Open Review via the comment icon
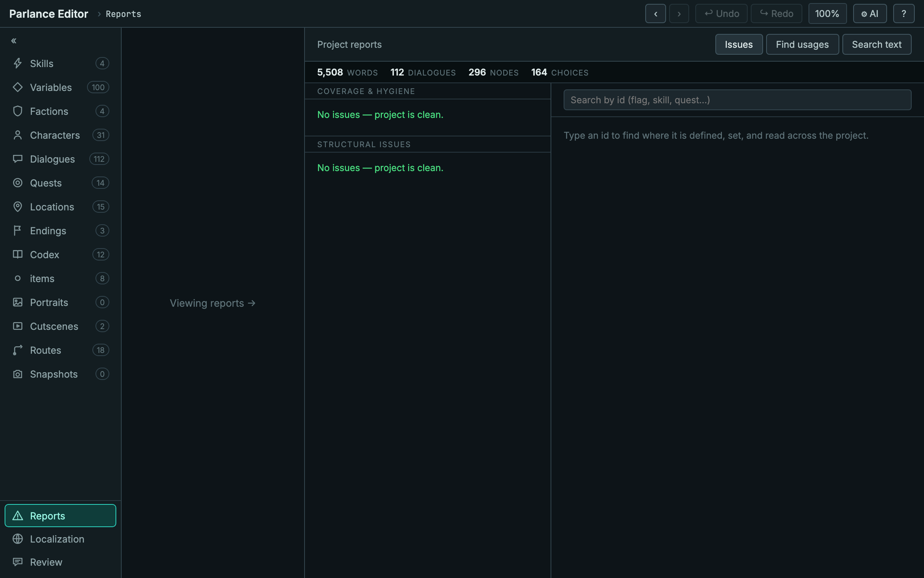This screenshot has height=578, width=924. [x=18, y=562]
